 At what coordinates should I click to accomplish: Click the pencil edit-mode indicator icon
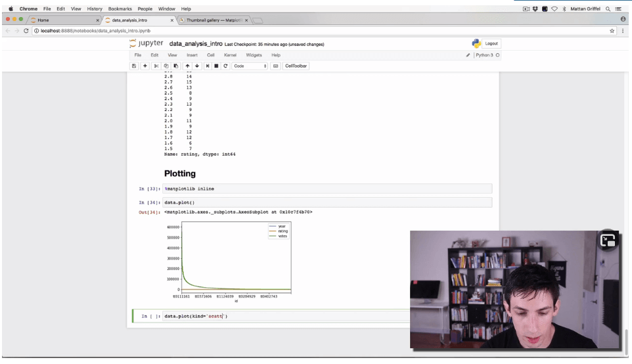468,55
